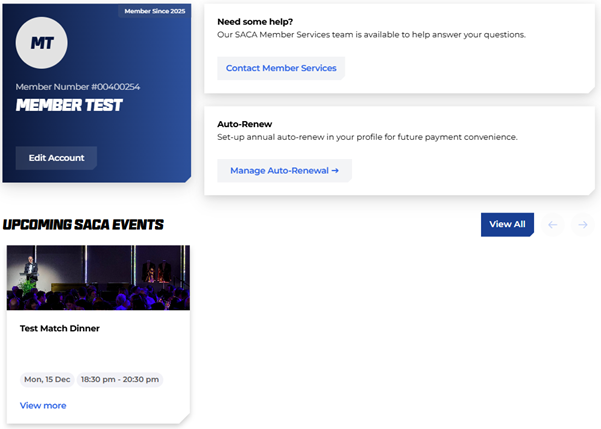The height and width of the screenshot is (429, 601).
Task: Select the Test Match Dinner title
Action: point(60,328)
